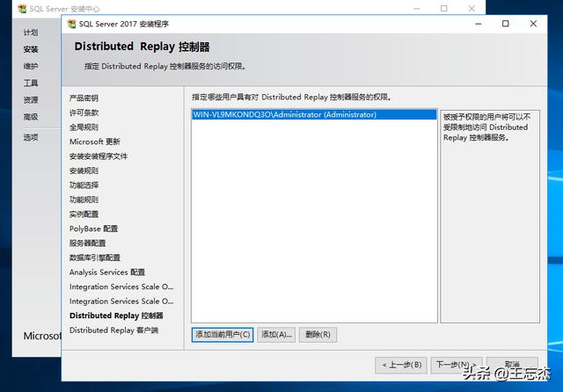Click the SQL Server 2017 setup title icon

pos(71,24)
